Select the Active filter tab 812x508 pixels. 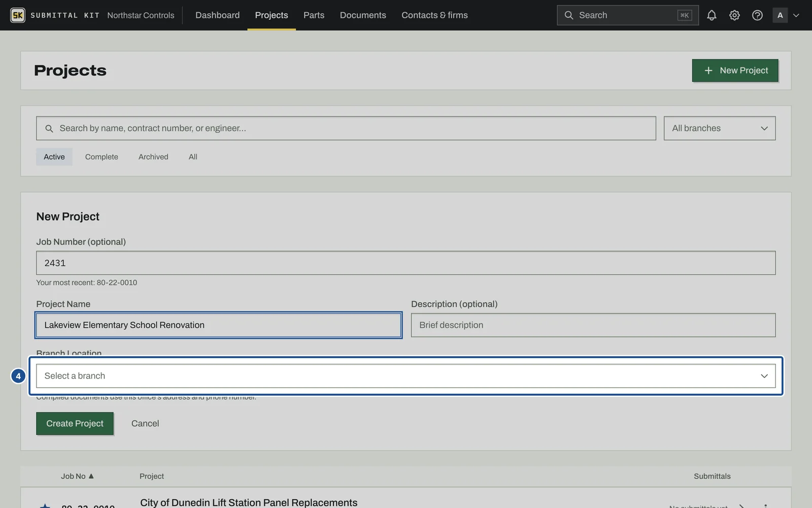(54, 157)
